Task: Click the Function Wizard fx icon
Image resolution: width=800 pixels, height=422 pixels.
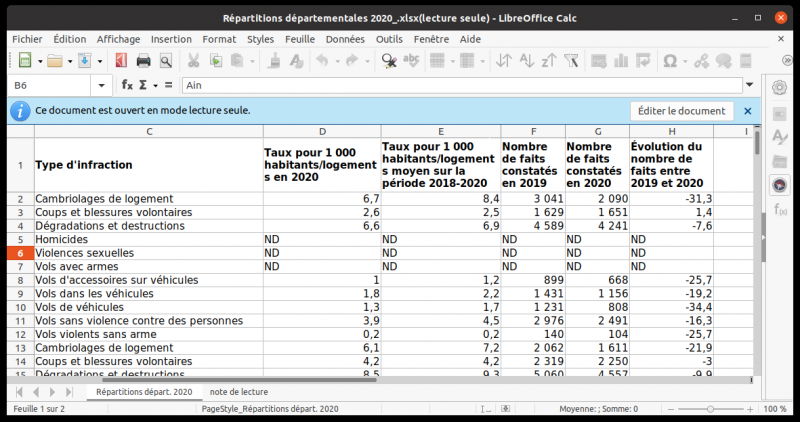Action: click(127, 85)
